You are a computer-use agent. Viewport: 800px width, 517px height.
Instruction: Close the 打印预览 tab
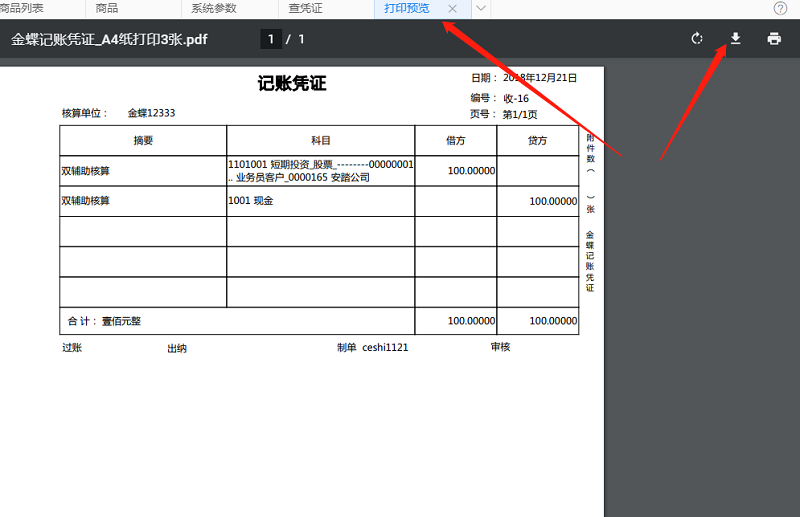tap(453, 8)
